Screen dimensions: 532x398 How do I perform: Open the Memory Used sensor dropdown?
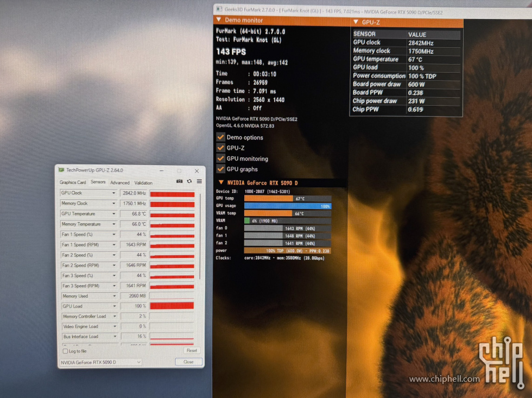115,296
